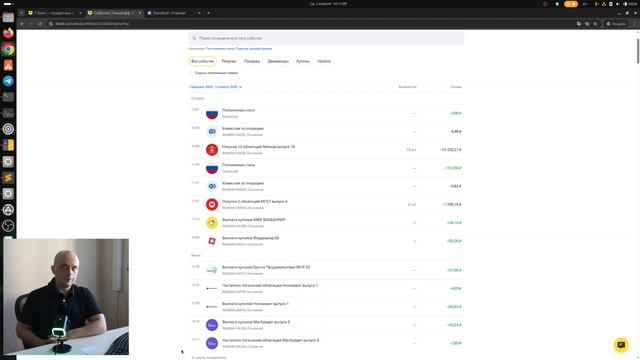This screenshot has height=360, width=640.
Task: Click the yellow chat support bubble
Action: [x=621, y=344]
